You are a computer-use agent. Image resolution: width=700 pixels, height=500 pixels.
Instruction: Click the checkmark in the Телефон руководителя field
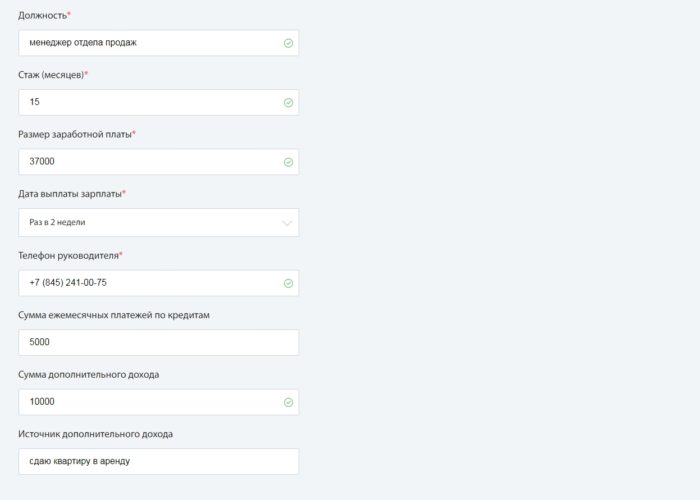[x=288, y=283]
